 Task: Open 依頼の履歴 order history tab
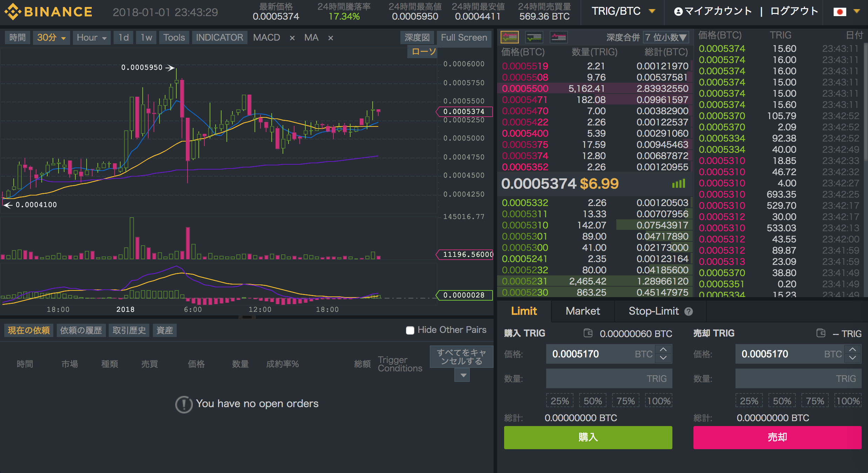tap(81, 330)
